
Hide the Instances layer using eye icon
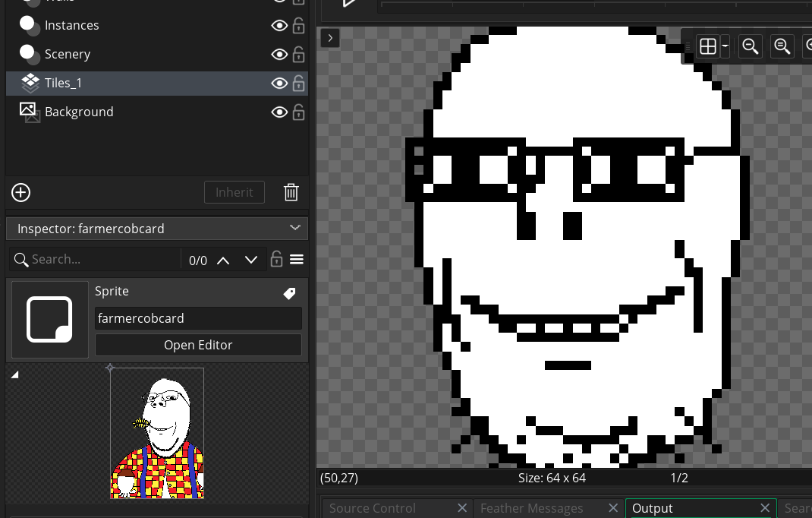(279, 26)
